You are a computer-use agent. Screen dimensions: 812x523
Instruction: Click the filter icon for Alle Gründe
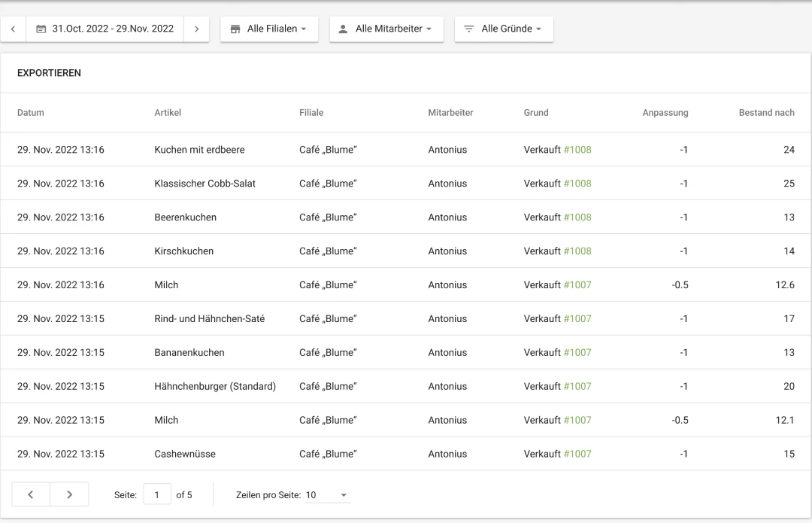468,29
